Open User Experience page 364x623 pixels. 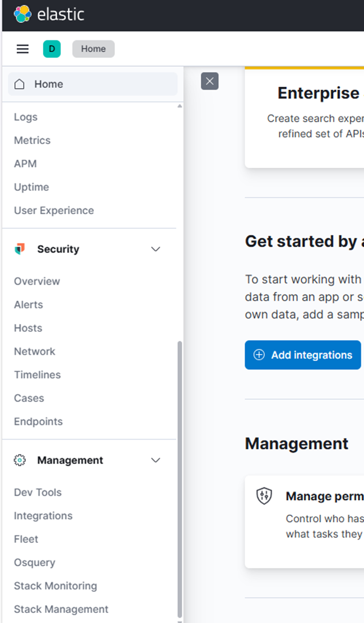coord(54,210)
